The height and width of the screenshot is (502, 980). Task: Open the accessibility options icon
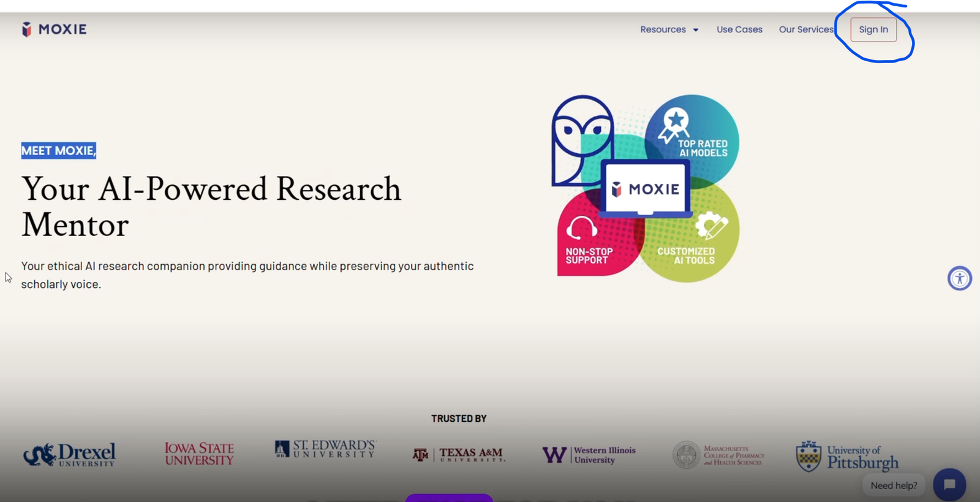coord(960,278)
